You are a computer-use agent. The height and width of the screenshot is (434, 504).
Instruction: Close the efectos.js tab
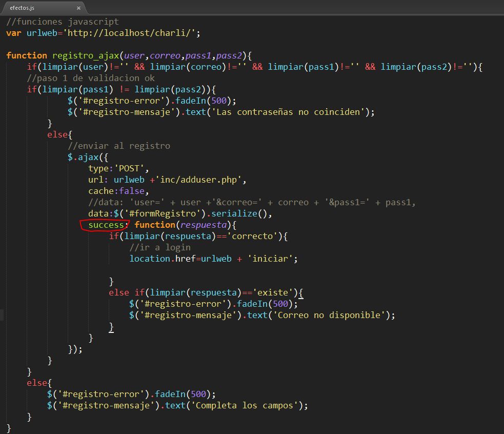(78, 8)
